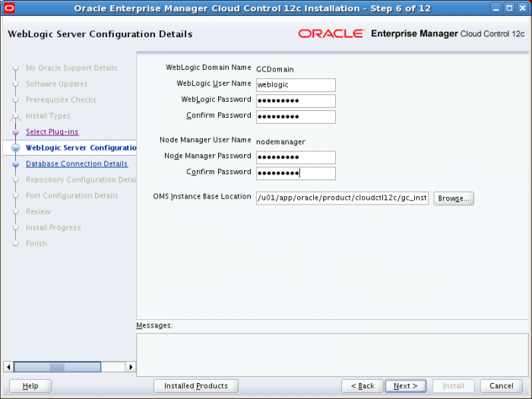This screenshot has height=399, width=532.
Task: Click the Finish step
Action: pos(36,244)
